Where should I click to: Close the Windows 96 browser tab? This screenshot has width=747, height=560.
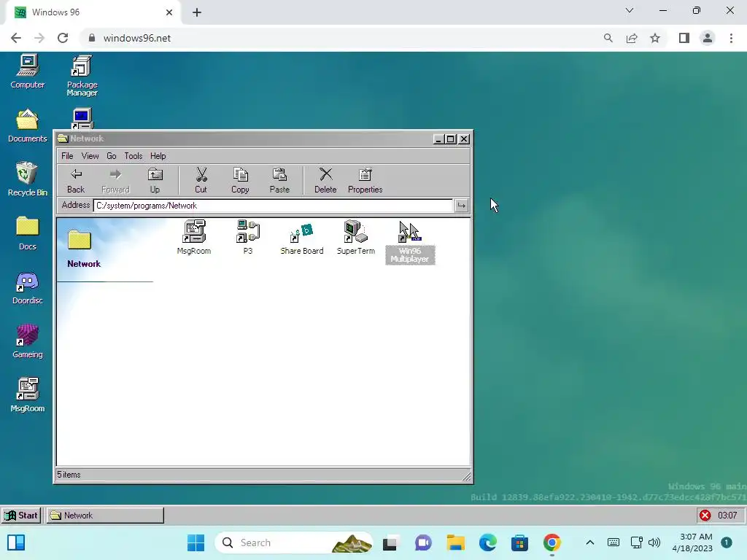coord(169,12)
